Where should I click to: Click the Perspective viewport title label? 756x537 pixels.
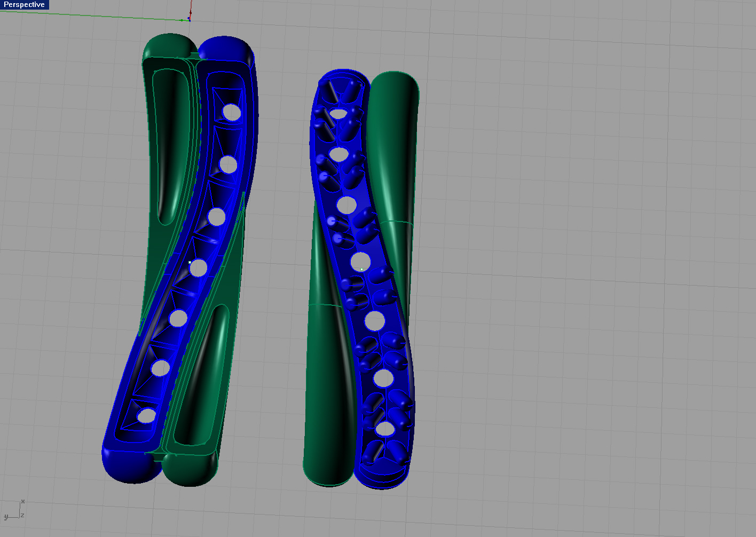pos(24,5)
